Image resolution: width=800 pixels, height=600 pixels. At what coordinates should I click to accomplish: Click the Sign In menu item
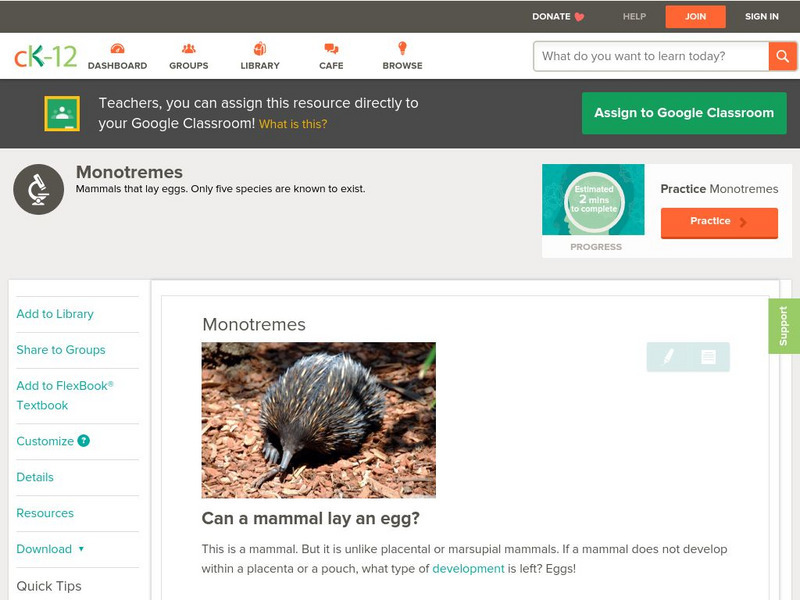[761, 17]
